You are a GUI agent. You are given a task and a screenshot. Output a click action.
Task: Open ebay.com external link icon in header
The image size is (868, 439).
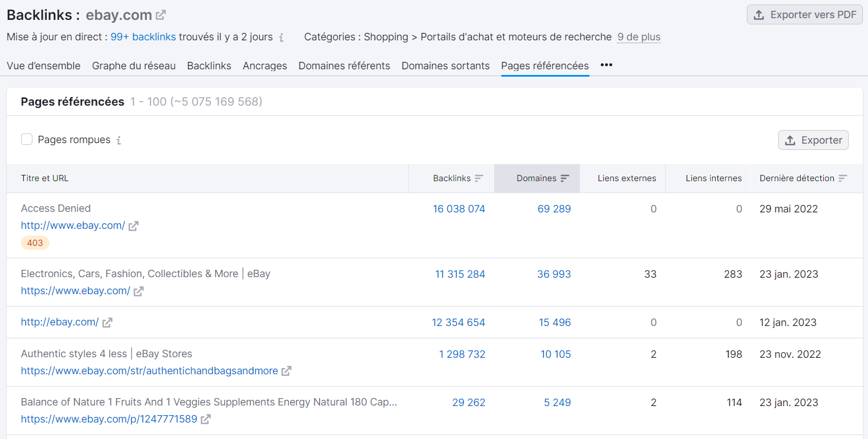coord(161,15)
